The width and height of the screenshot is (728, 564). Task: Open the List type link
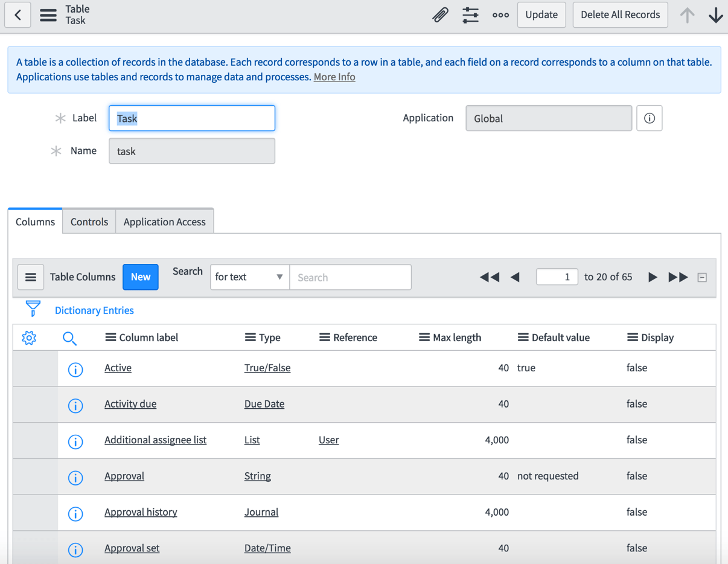pos(252,440)
